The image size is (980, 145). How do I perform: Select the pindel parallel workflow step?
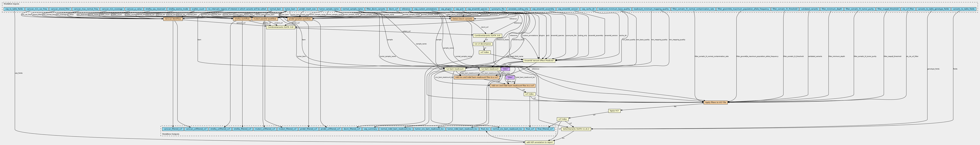click(300, 19)
